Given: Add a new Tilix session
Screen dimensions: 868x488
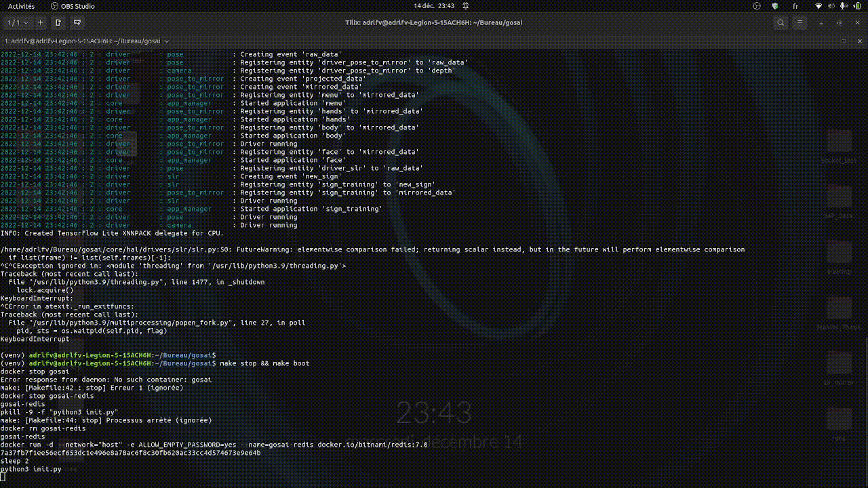Looking at the screenshot, I should click(40, 22).
